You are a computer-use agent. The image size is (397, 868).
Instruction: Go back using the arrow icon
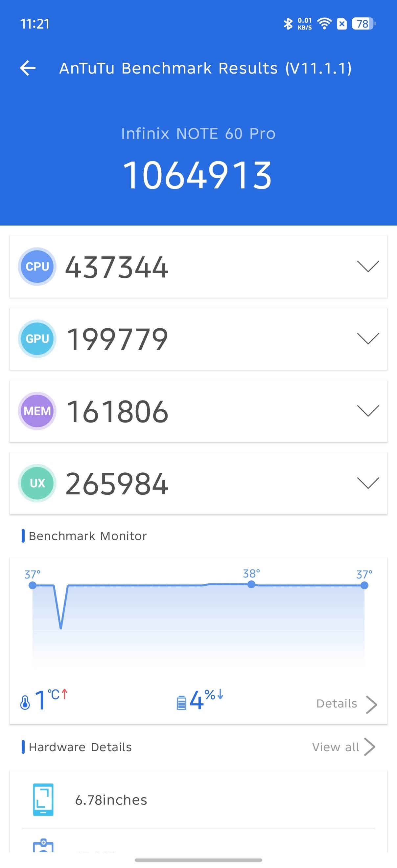point(28,68)
